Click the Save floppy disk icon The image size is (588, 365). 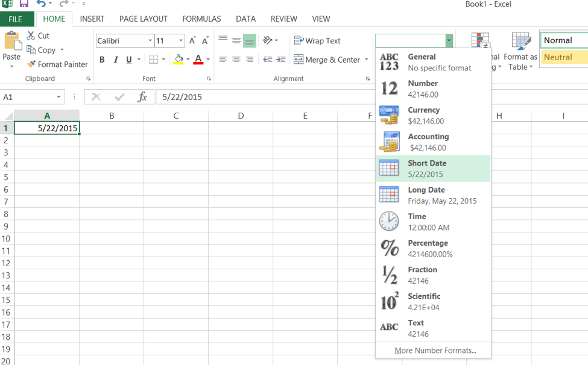point(24,4)
